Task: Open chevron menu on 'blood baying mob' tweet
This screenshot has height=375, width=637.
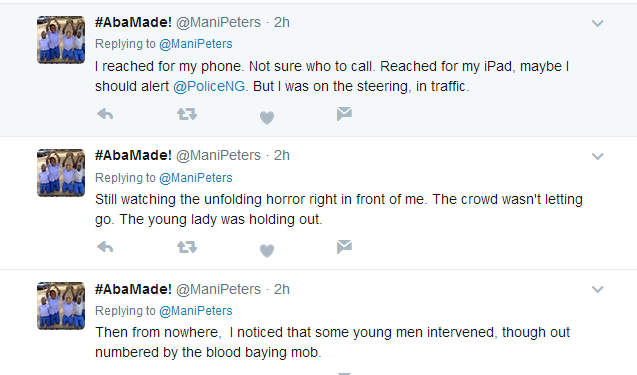Action: pos(597,290)
